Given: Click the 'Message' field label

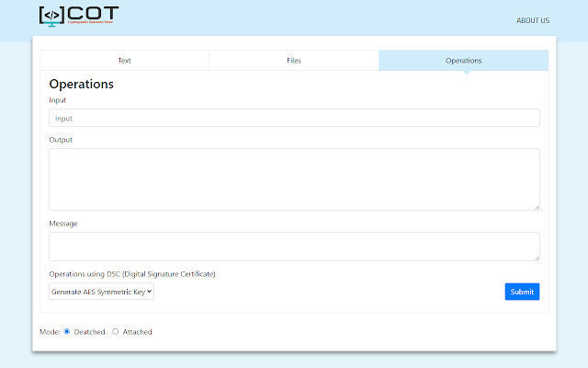Looking at the screenshot, I should 63,224.
